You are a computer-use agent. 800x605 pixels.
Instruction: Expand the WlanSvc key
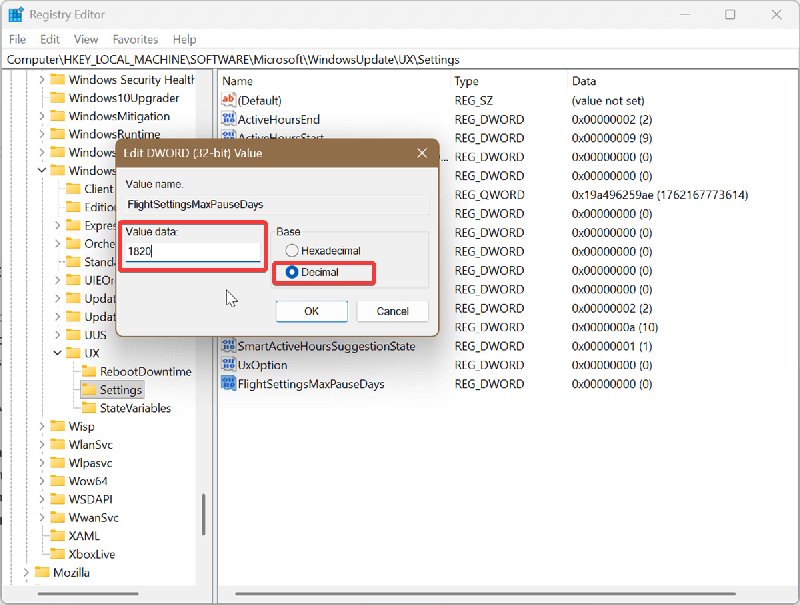[x=42, y=444]
